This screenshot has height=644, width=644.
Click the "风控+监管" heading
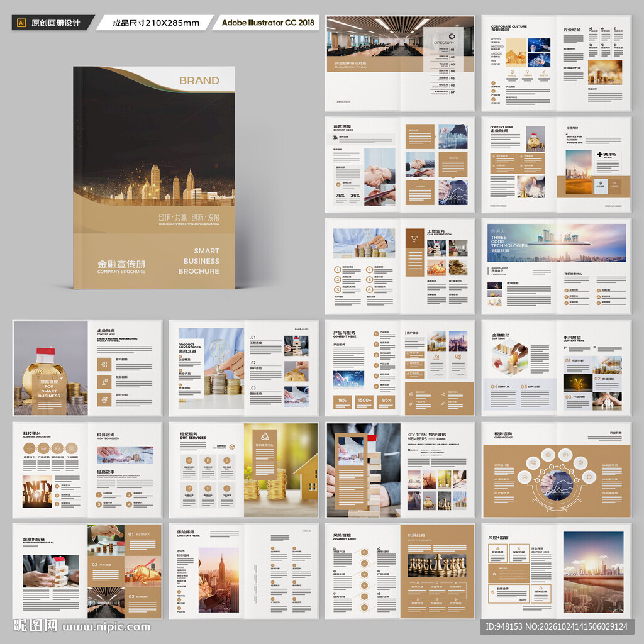click(x=498, y=537)
